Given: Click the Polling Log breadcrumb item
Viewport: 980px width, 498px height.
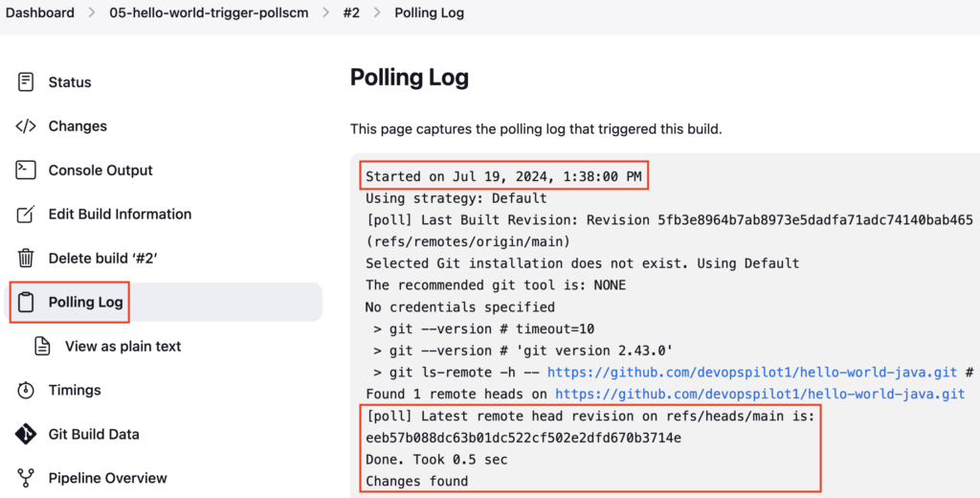Looking at the screenshot, I should [430, 13].
